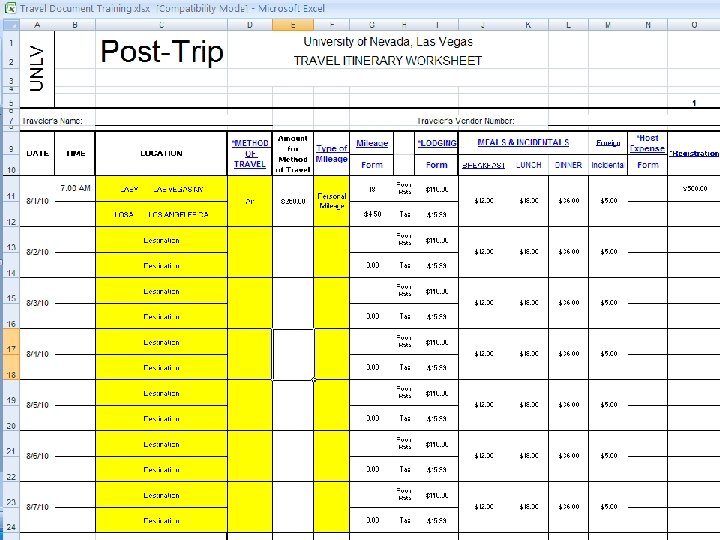Select column O header

[694, 25]
